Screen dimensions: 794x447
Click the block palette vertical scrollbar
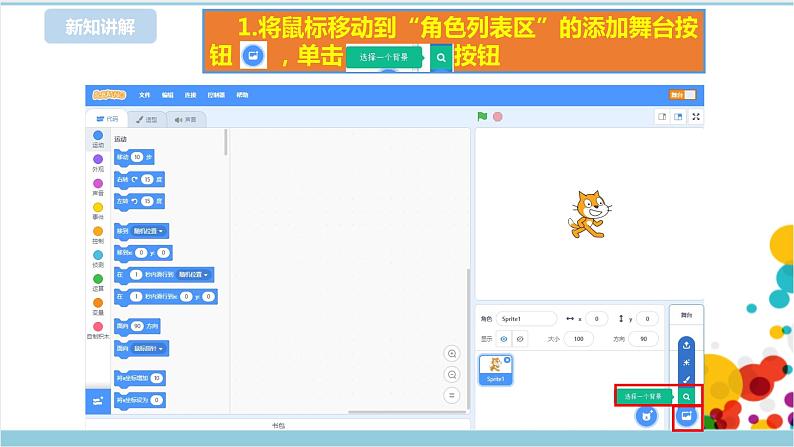[x=225, y=143]
